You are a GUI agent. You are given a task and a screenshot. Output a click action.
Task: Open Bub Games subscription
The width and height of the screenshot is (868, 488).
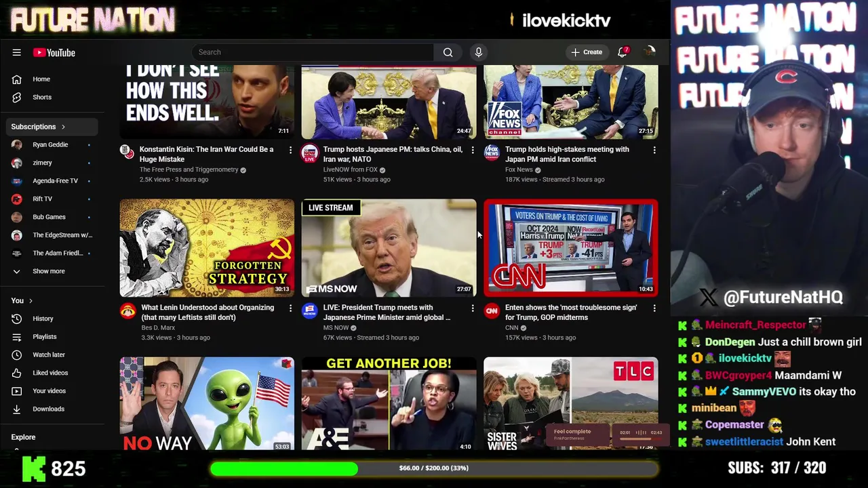(x=52, y=217)
